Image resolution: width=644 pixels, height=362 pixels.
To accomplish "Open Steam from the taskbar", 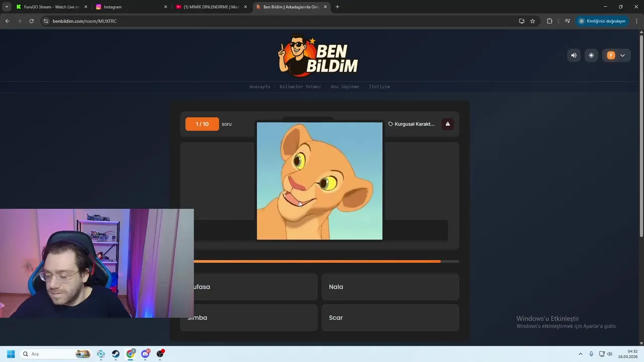I will 116,354.
